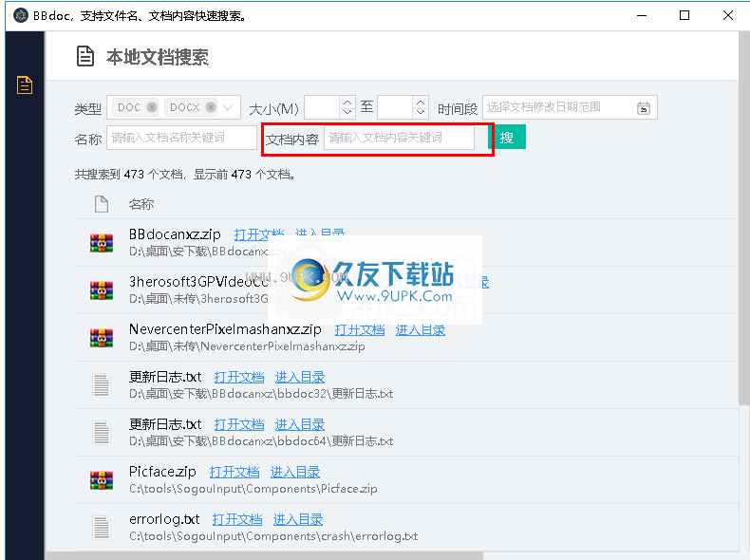Click the 共搜索到 473 个文档 result summary
Image resolution: width=750 pixels, height=560 pixels.
click(x=184, y=175)
